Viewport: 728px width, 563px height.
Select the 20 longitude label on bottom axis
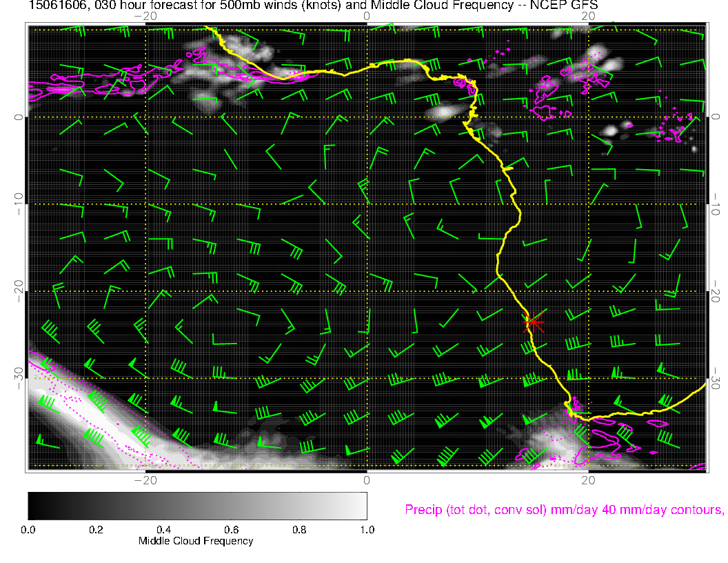click(587, 480)
